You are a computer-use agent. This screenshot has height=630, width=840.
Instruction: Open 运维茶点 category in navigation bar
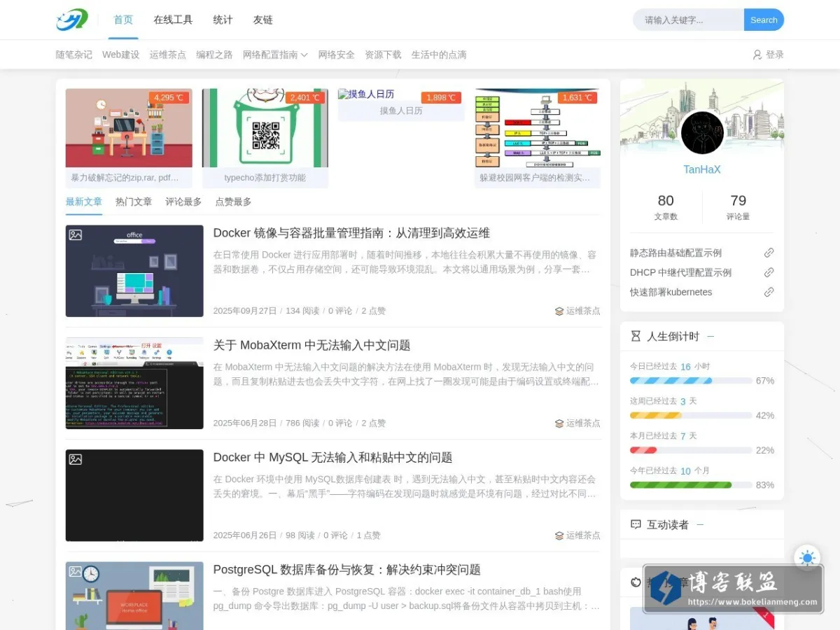pos(167,55)
